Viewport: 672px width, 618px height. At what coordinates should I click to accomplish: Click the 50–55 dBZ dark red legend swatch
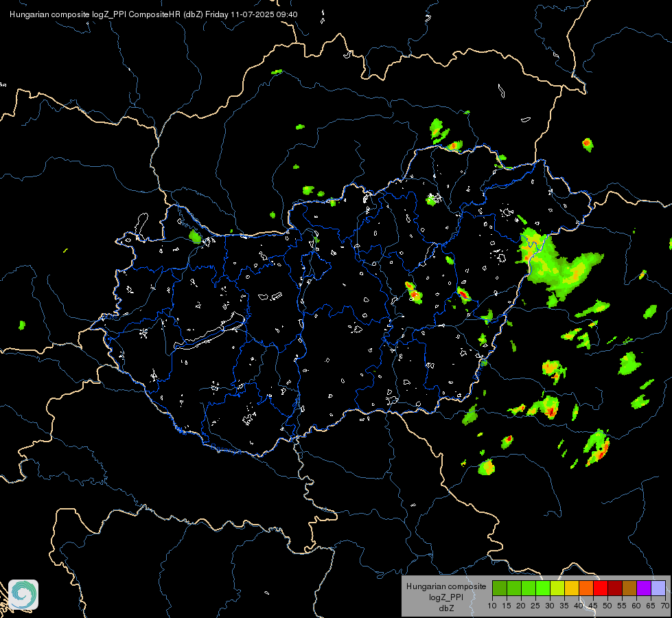[615, 588]
